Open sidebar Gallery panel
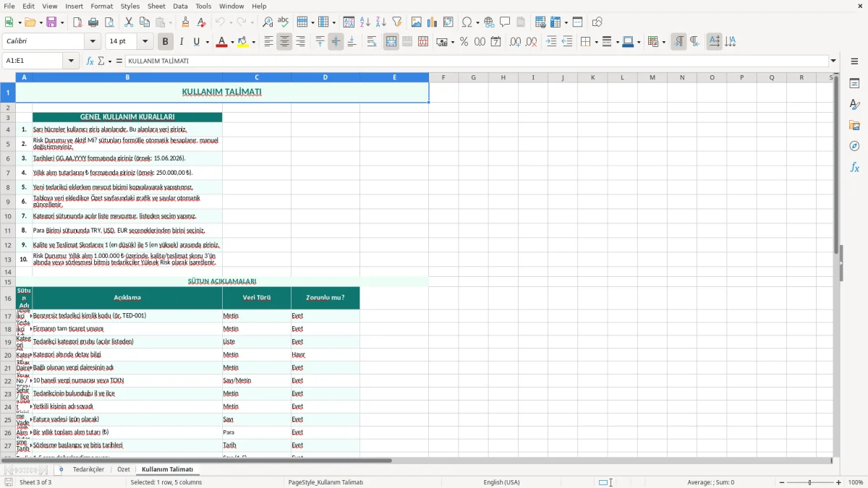 (854, 126)
